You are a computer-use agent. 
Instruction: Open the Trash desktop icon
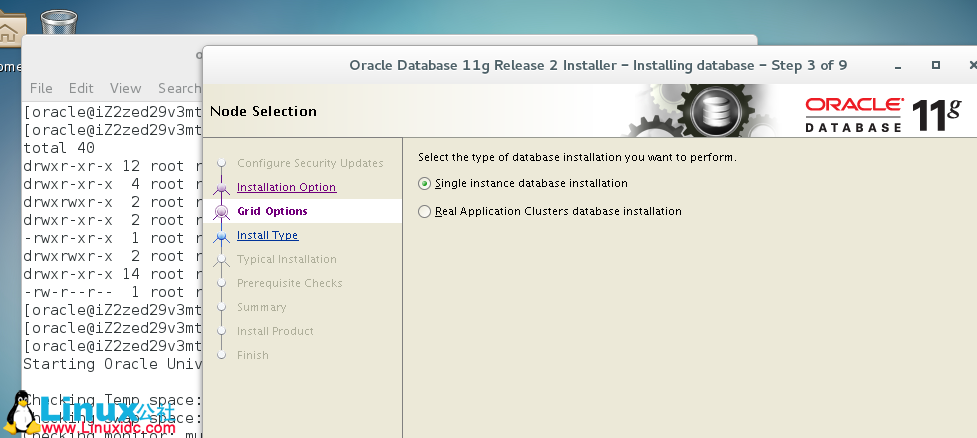tap(59, 21)
